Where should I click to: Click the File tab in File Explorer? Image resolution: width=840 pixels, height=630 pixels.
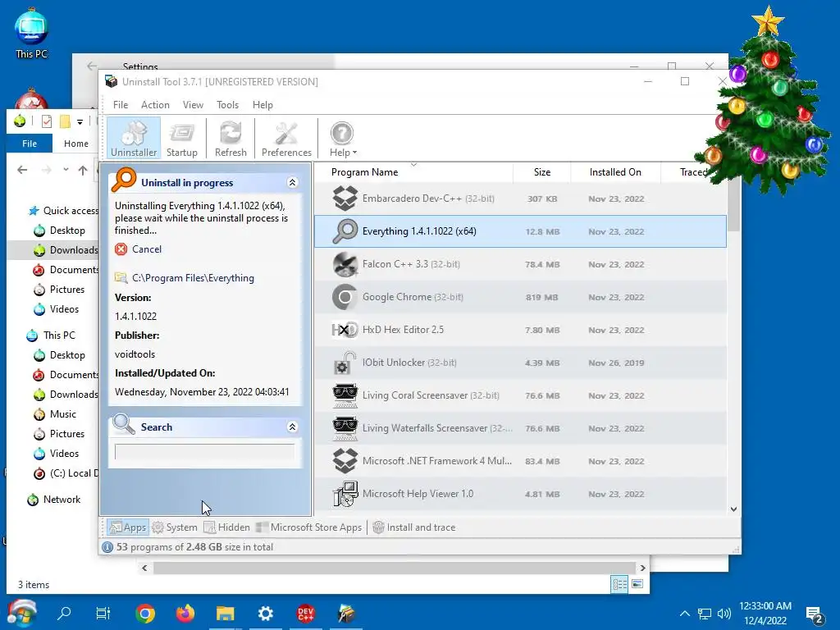coord(30,144)
